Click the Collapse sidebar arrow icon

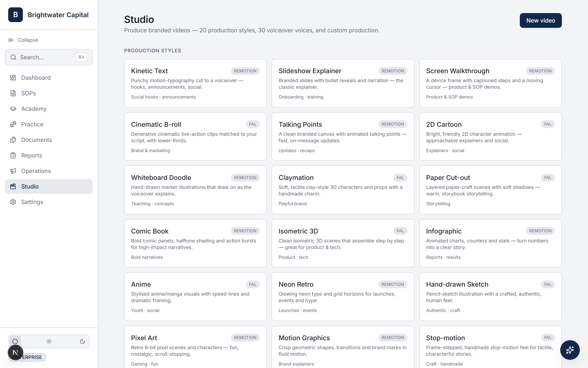pos(11,40)
